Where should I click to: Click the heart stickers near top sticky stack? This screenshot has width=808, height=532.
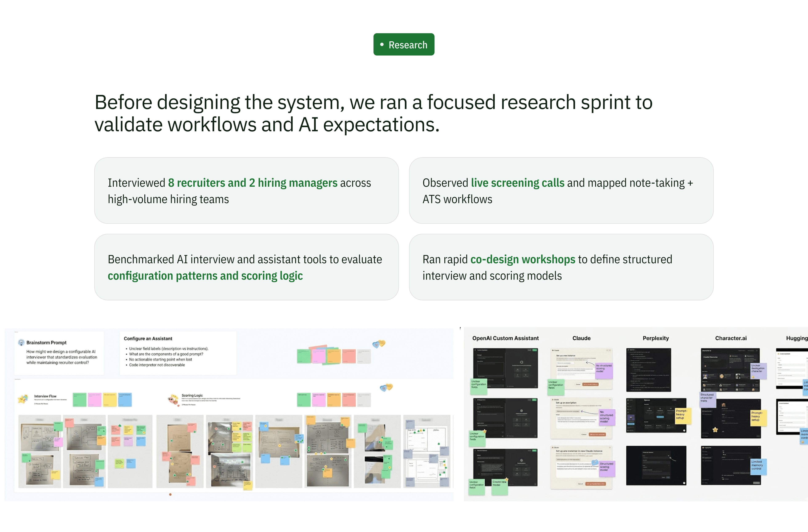click(379, 344)
